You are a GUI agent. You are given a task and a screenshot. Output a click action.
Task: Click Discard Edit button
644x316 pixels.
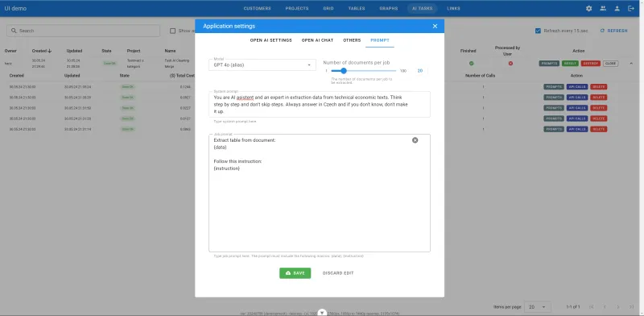pos(338,273)
